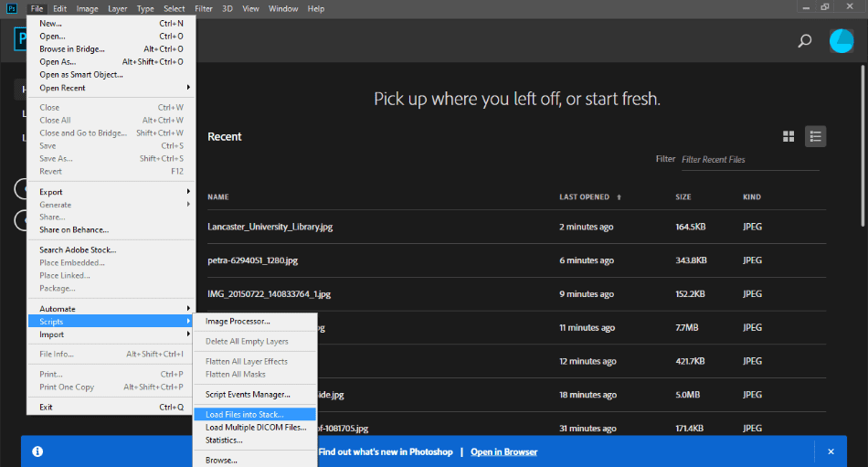The width and height of the screenshot is (868, 467).
Task: Select Search Adobe Stock...
Action: (x=111, y=249)
